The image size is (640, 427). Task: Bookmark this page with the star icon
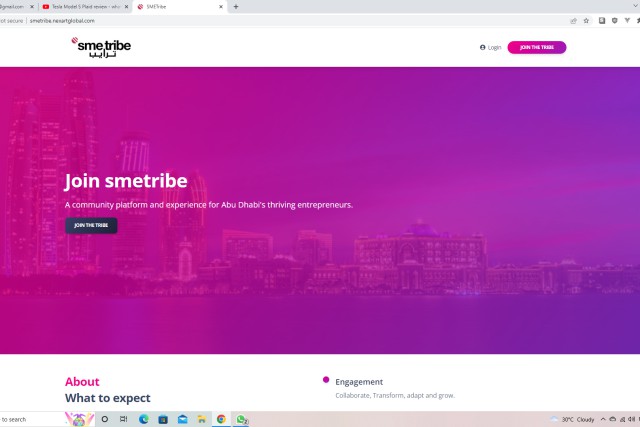tap(586, 20)
